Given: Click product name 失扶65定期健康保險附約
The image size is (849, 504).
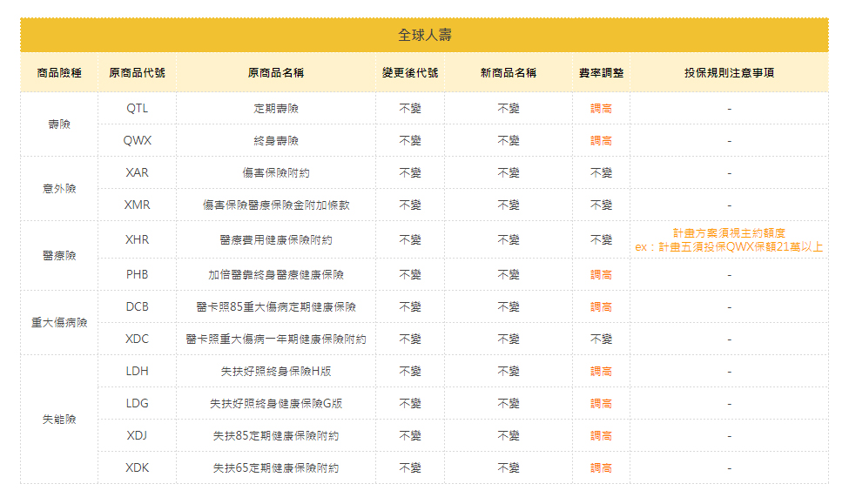Looking at the screenshot, I should 276,467.
